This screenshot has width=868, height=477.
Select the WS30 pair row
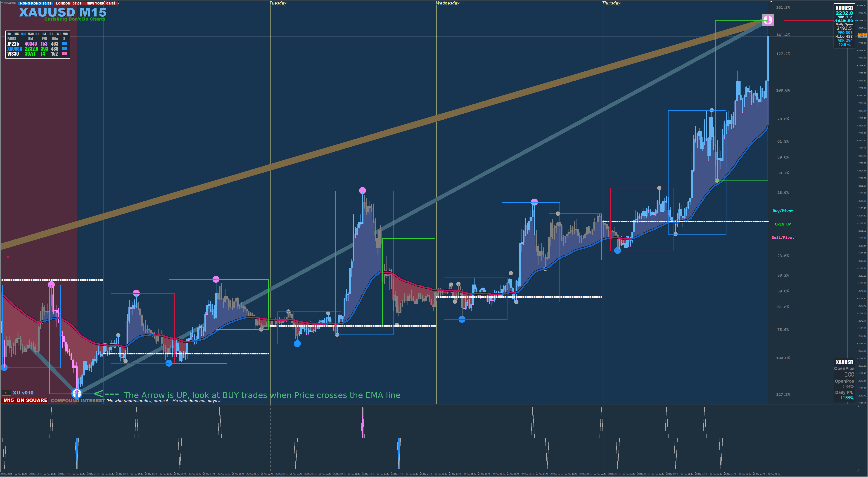pyautogui.click(x=13, y=54)
